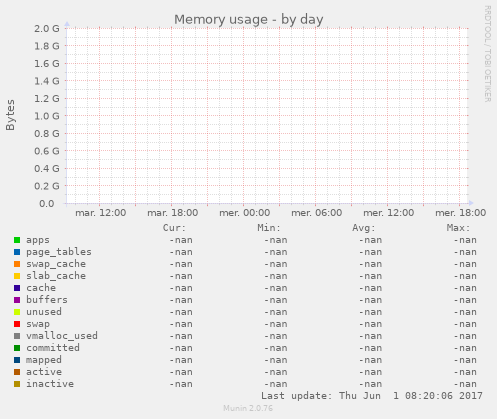Click the inactive legend label
497x419 pixels.
point(50,384)
